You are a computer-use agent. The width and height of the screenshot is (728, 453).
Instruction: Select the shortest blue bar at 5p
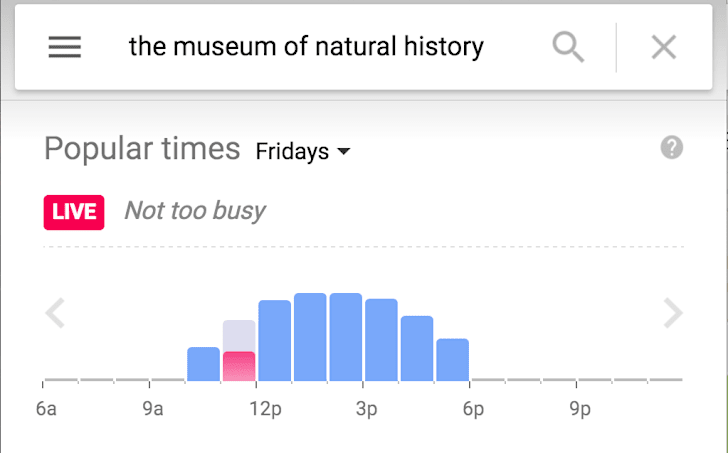click(453, 360)
